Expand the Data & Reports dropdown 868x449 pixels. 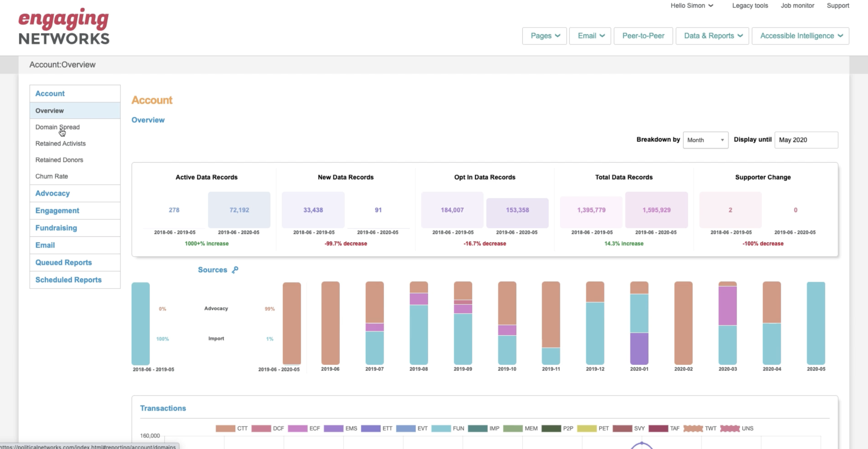point(712,36)
